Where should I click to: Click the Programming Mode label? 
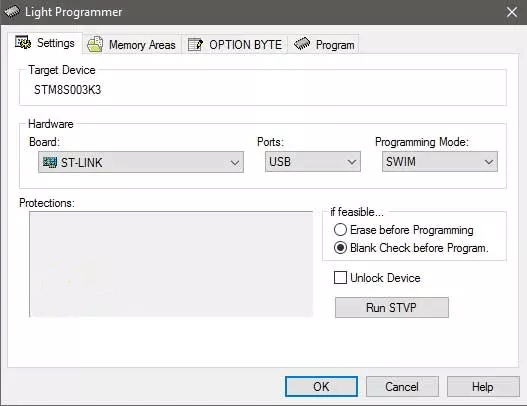point(422,142)
